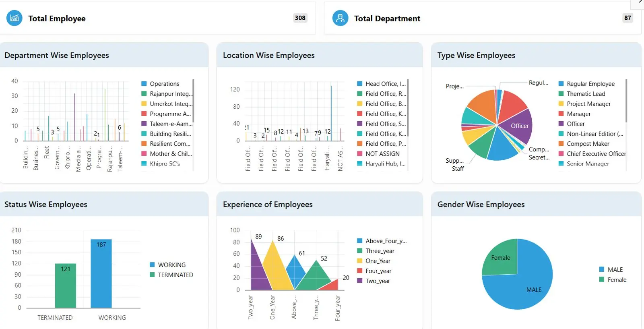Image resolution: width=644 pixels, height=329 pixels.
Task: Toggle TERMINATED series in status legend
Action: (175, 275)
